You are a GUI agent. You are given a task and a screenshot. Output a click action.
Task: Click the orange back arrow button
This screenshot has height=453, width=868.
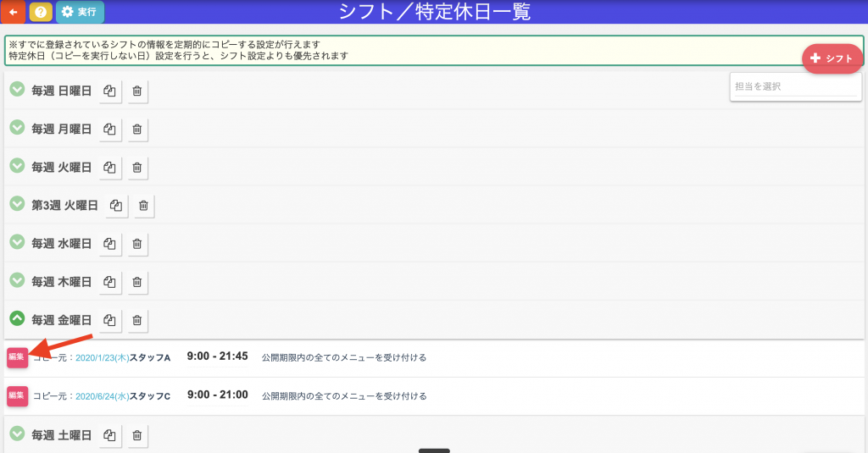coord(13,12)
